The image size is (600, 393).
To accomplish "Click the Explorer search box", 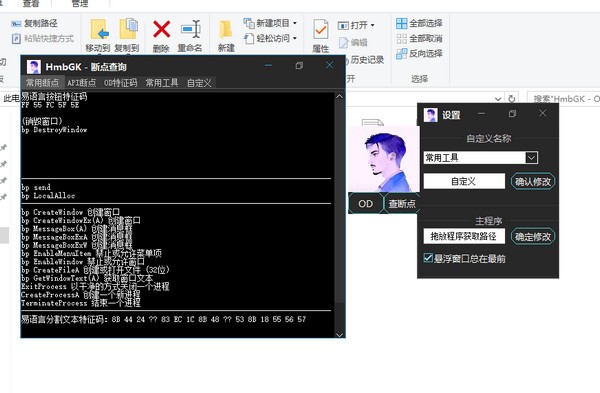I will 564,99.
